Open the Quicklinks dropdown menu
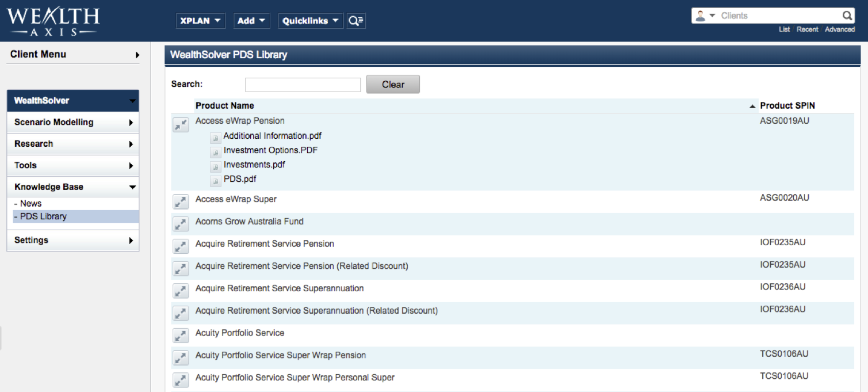The height and width of the screenshot is (392, 868). click(x=311, y=21)
